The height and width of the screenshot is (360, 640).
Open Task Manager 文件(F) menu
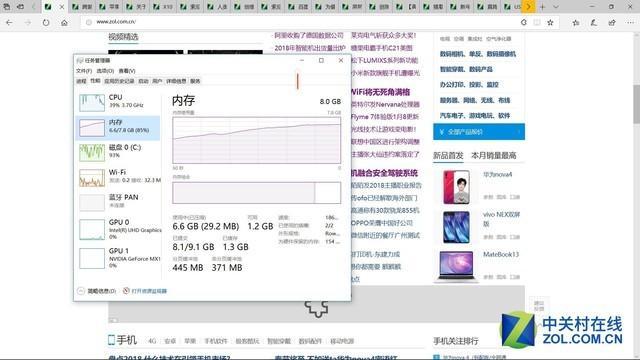click(x=84, y=71)
